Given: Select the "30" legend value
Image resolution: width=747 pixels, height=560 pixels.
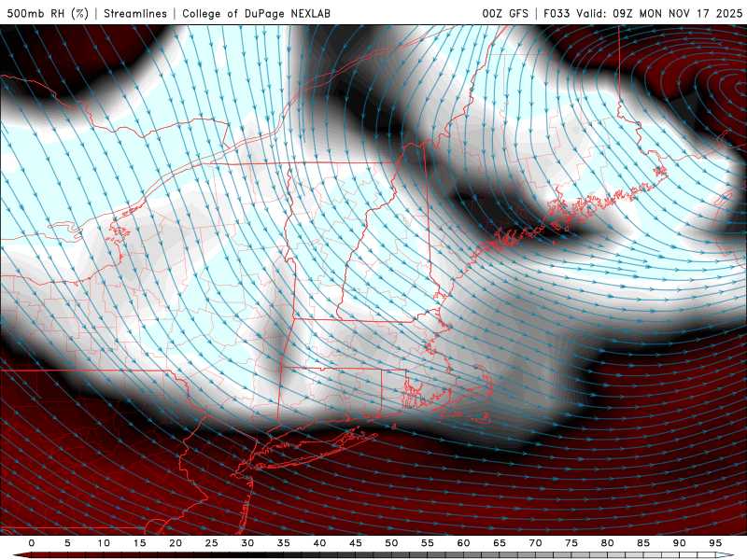Looking at the screenshot, I should (x=247, y=543).
